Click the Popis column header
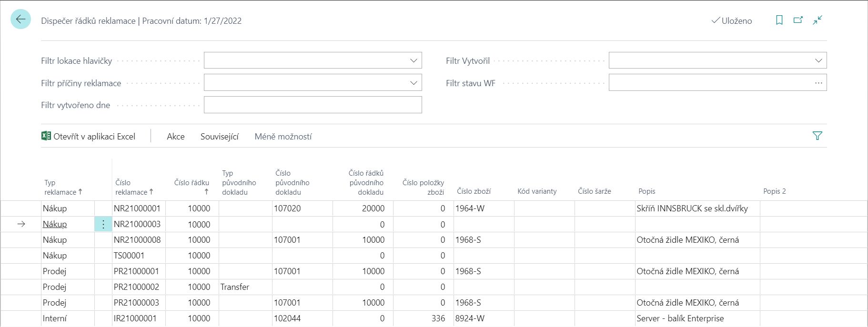Image resolution: width=868 pixels, height=327 pixels. pos(646,191)
